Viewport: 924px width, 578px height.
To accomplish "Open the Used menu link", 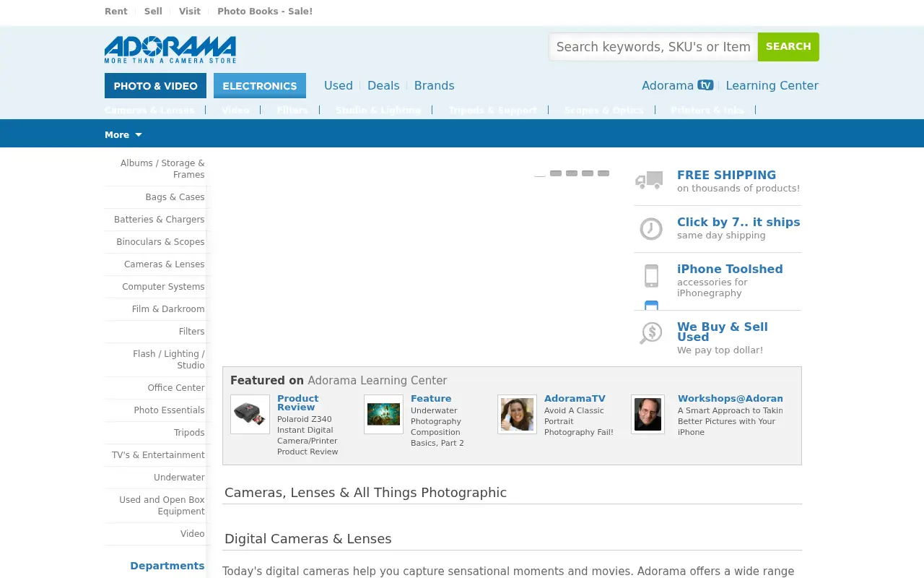I will click(x=339, y=85).
